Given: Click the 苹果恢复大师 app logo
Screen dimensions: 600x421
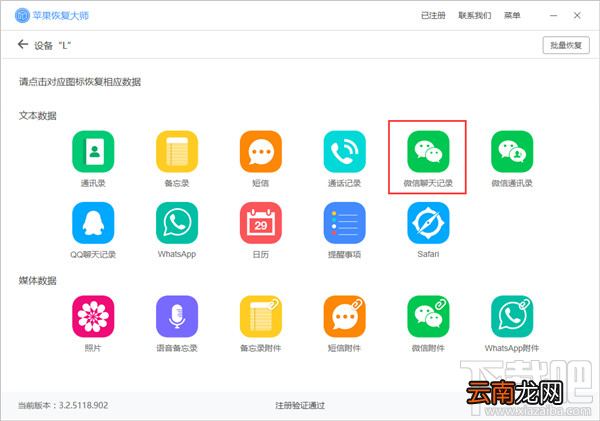Looking at the screenshot, I should [x=22, y=15].
